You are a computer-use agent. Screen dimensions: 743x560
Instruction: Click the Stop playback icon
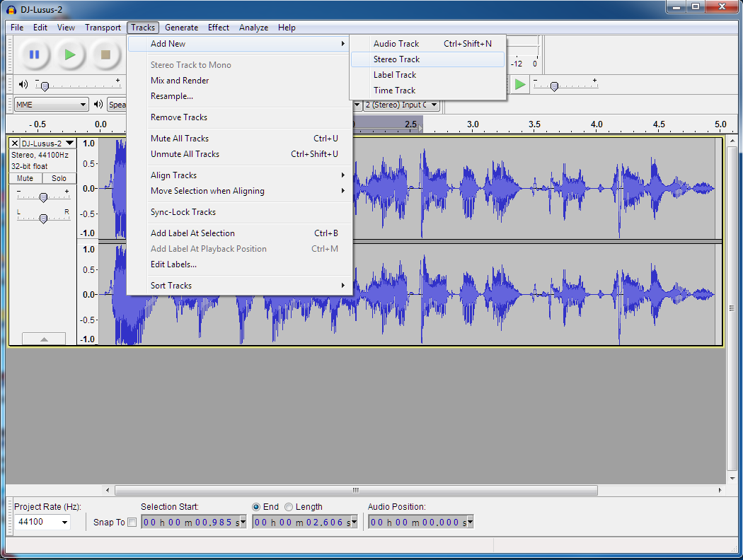click(106, 55)
